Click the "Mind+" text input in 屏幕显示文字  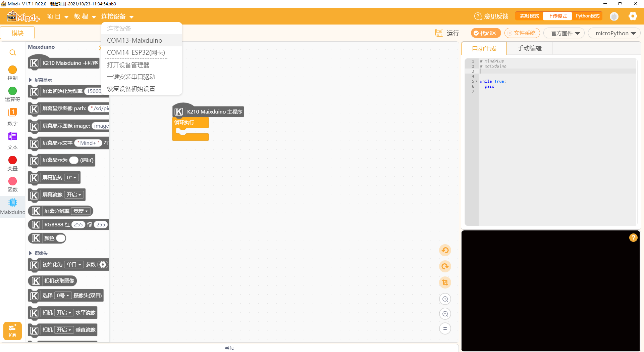point(88,143)
